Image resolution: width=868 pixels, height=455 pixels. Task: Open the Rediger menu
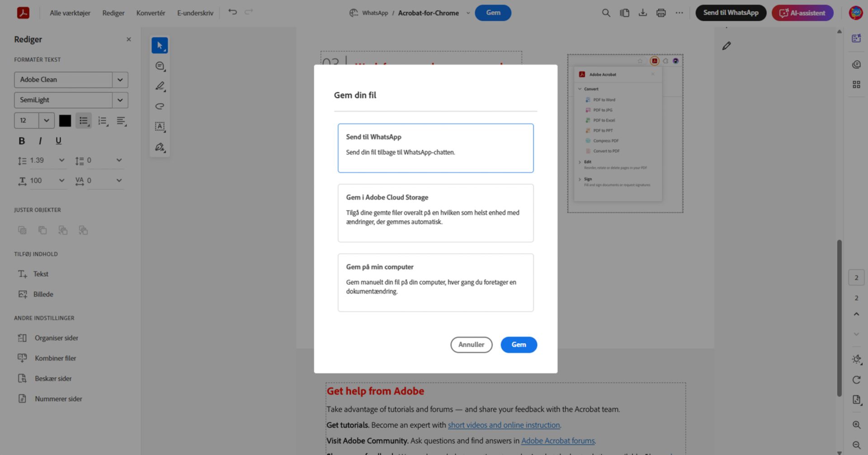(x=113, y=13)
